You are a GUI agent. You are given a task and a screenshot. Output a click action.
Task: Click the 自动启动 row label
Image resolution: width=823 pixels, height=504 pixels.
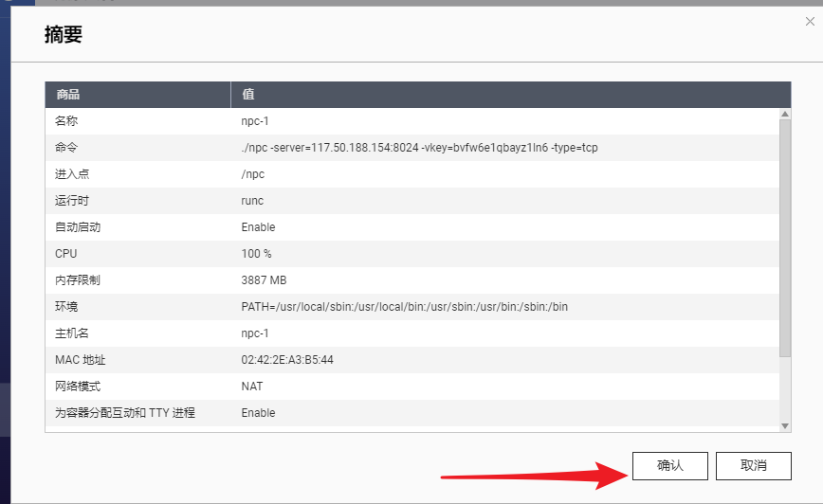point(78,227)
